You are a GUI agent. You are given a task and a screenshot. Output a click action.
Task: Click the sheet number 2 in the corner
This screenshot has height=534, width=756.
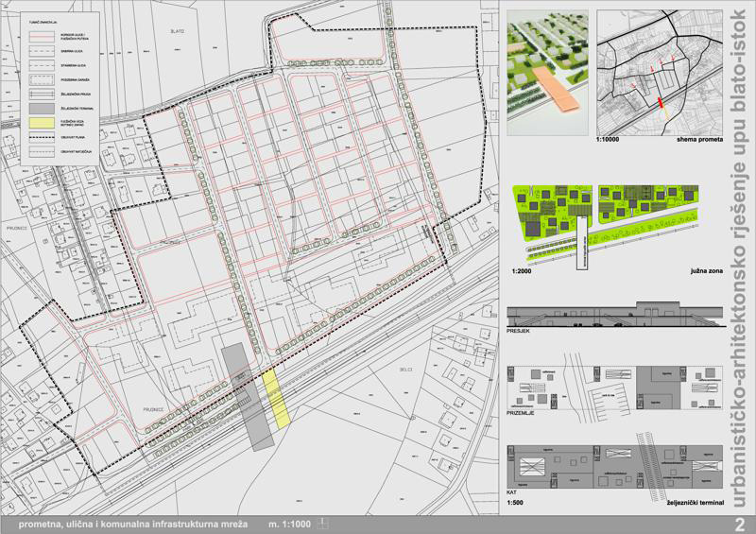[x=740, y=524]
